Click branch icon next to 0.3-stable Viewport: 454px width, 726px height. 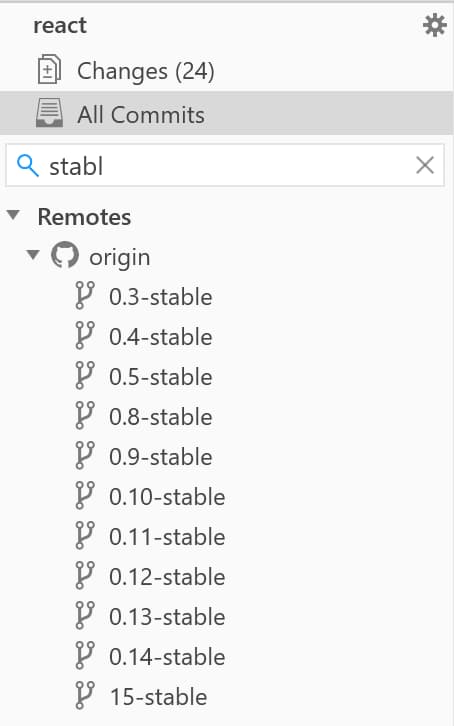[x=85, y=295]
